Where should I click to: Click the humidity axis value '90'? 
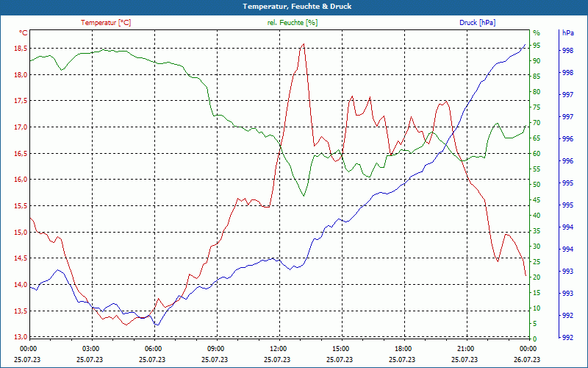[x=537, y=61]
